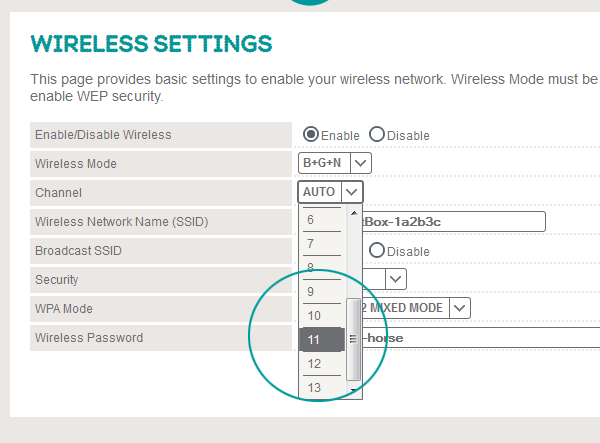The height and width of the screenshot is (443, 600).
Task: Pick channel 10 in the dropdown list
Action: click(x=322, y=316)
